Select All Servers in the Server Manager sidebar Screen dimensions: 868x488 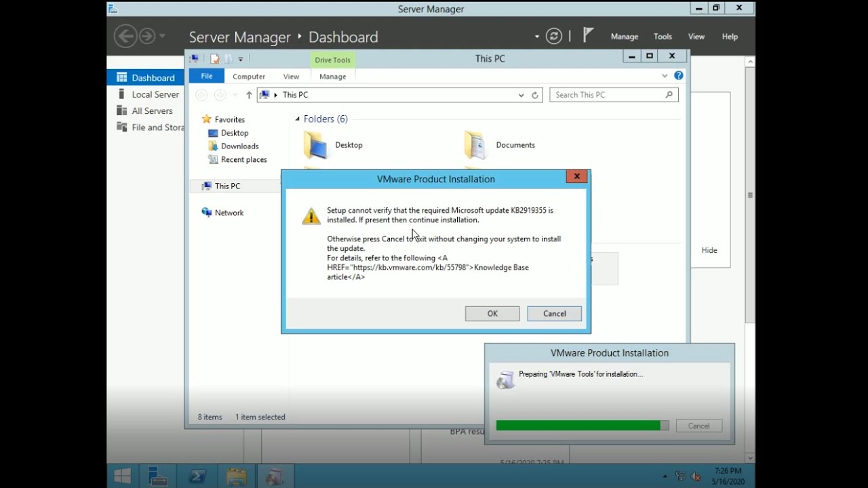[146, 110]
